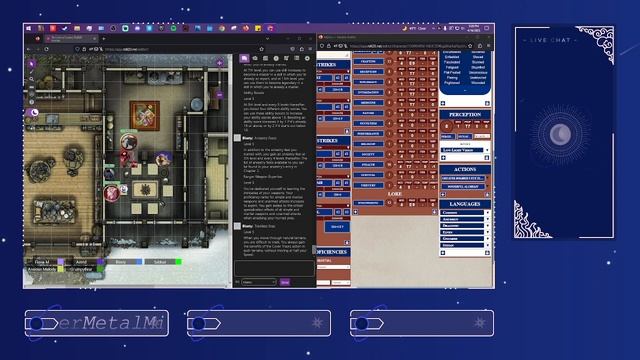
Task: Open the Collections tab in Roll20 sidebar
Action: (x=296, y=58)
